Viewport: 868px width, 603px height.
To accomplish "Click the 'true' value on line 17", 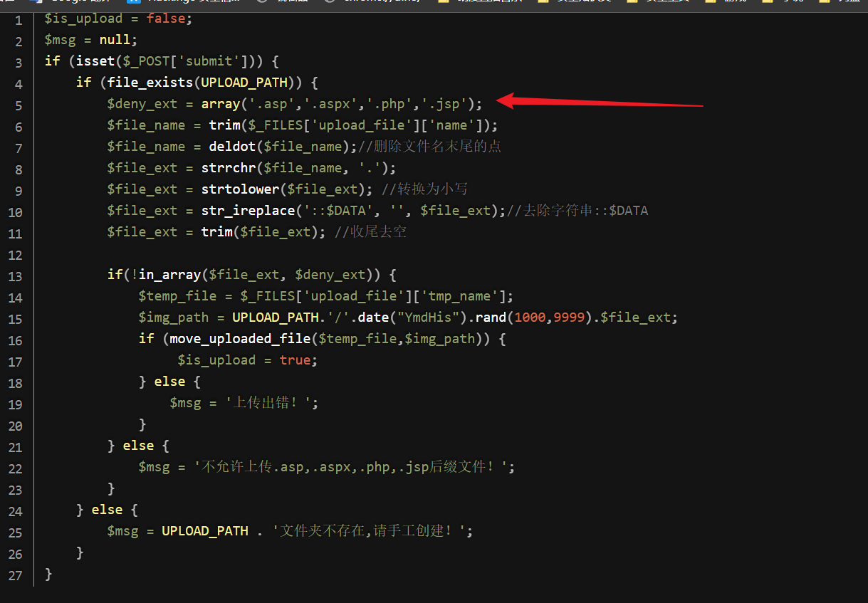I will click(295, 360).
